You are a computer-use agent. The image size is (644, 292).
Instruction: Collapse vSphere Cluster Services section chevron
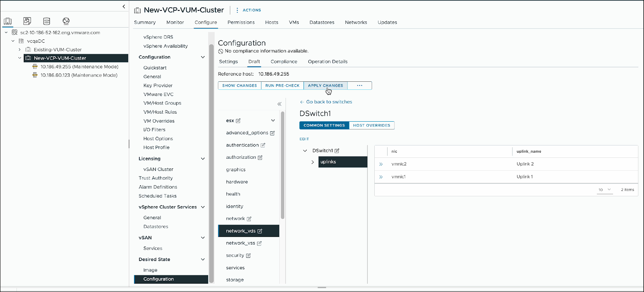point(203,207)
